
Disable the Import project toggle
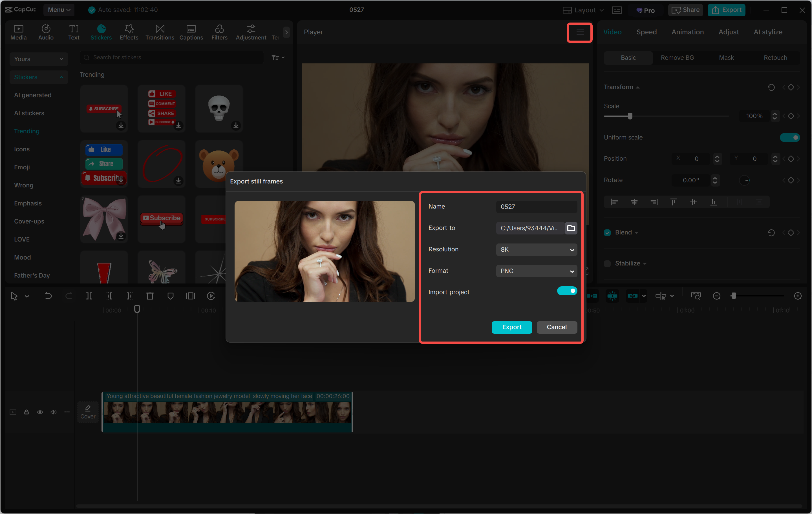pos(567,291)
